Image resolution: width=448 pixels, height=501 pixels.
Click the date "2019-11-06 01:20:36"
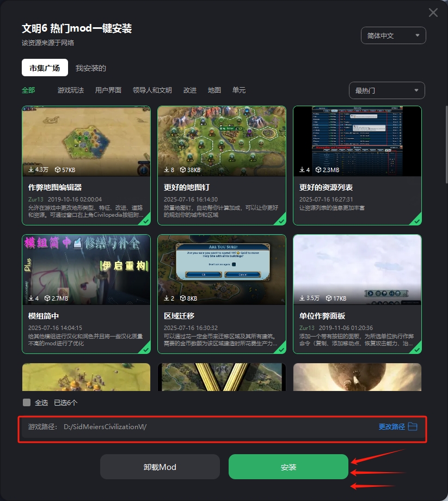[346, 328]
